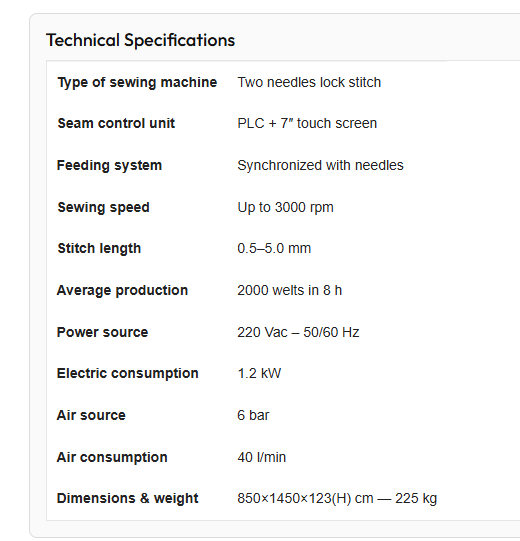
Task: Select the Air consumption label
Action: click(112, 457)
